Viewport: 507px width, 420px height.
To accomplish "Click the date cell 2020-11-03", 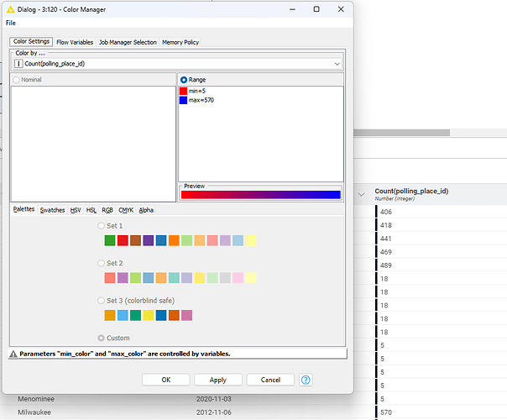I will point(214,399).
